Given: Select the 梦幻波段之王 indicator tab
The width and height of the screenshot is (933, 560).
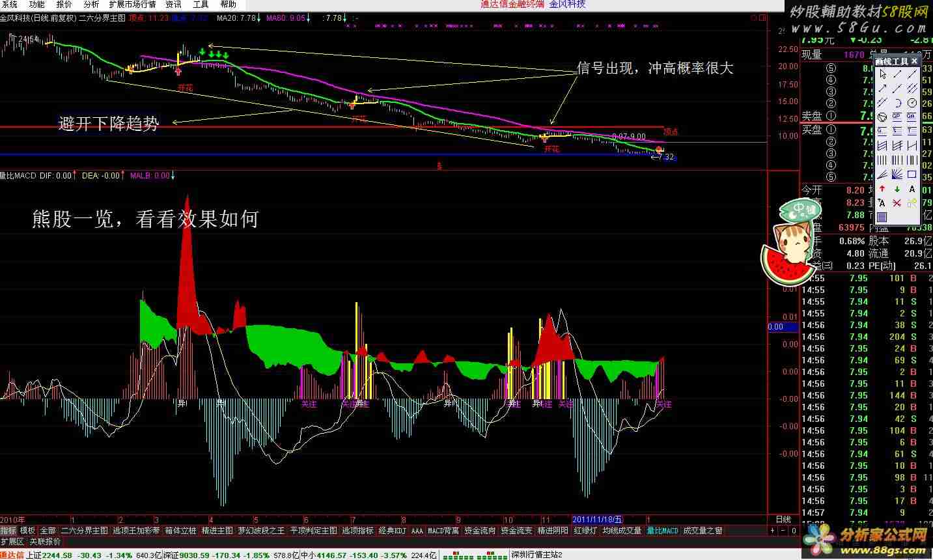Looking at the screenshot, I should pyautogui.click(x=261, y=531).
